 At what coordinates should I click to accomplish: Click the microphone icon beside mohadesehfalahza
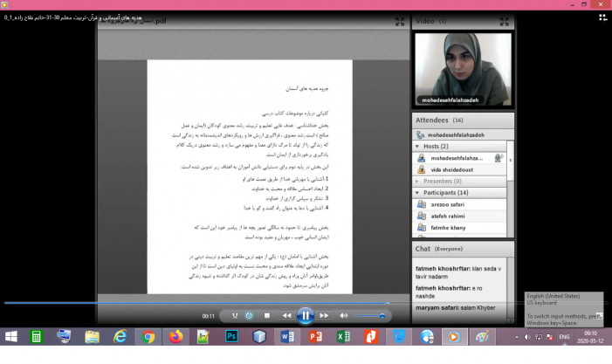click(x=499, y=158)
